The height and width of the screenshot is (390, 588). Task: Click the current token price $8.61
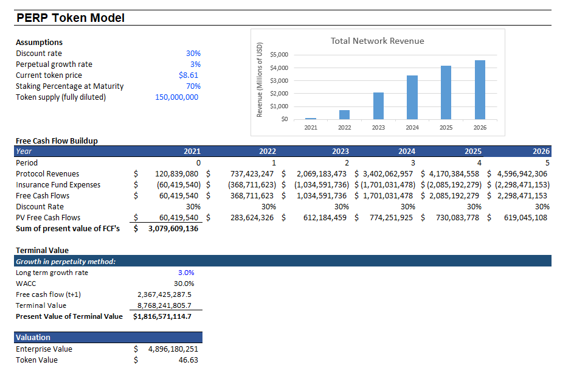189,75
